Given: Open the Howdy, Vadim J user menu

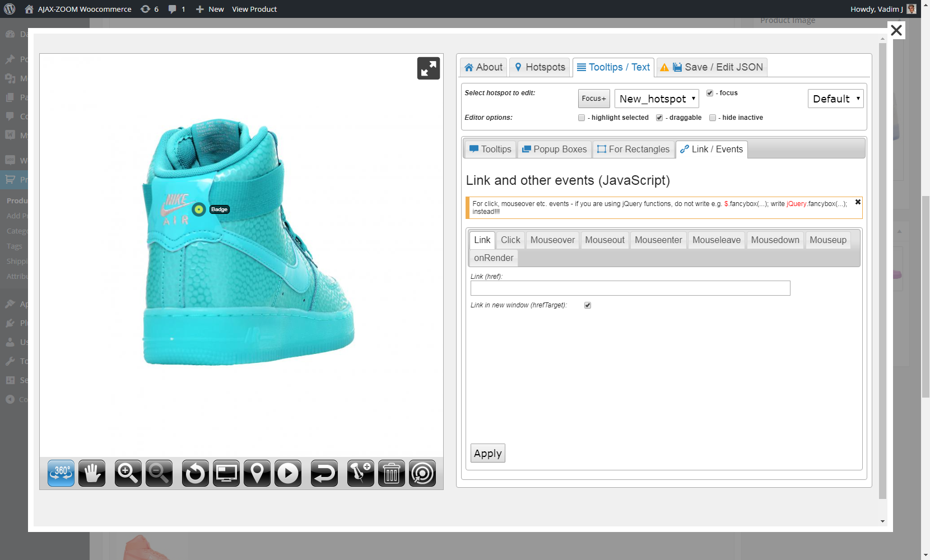Looking at the screenshot, I should tap(883, 9).
